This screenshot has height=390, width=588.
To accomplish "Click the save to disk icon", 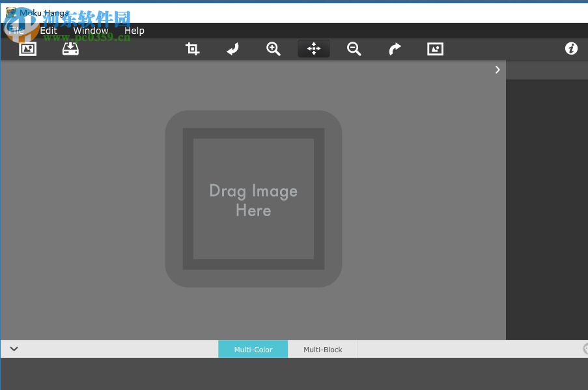I will pyautogui.click(x=70, y=49).
